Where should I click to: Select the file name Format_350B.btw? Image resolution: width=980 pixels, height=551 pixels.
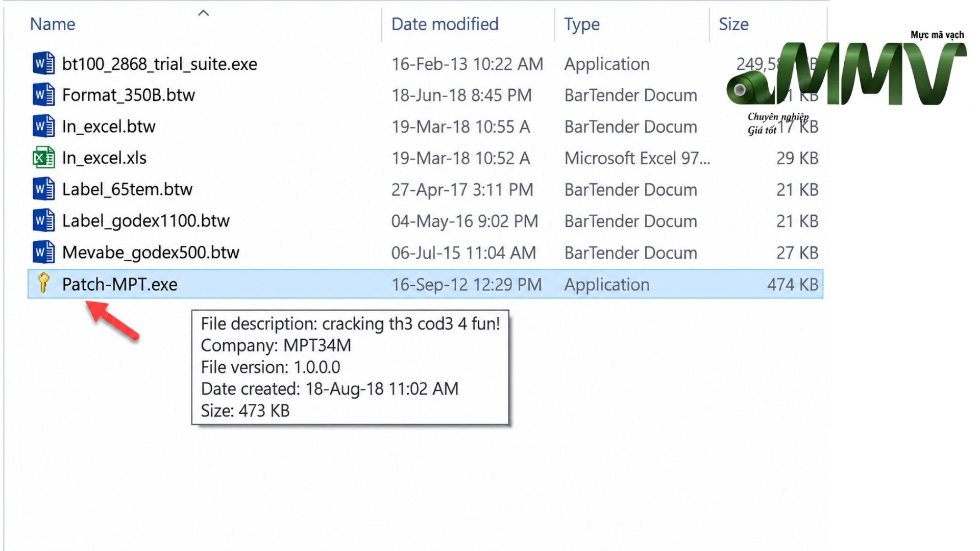[x=129, y=95]
